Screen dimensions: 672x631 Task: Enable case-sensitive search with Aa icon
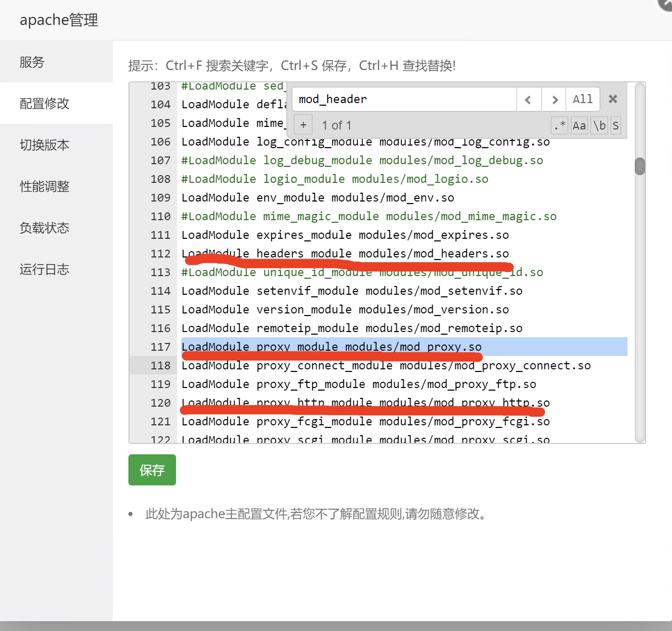tap(579, 125)
